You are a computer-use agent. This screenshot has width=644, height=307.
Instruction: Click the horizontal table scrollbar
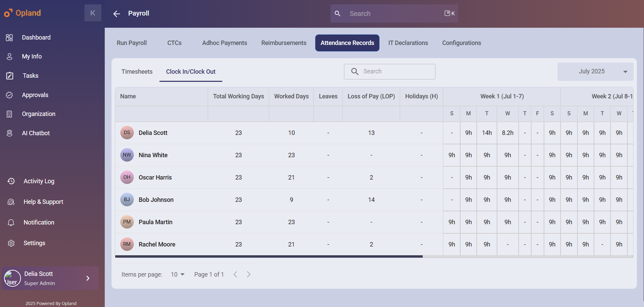(269, 257)
